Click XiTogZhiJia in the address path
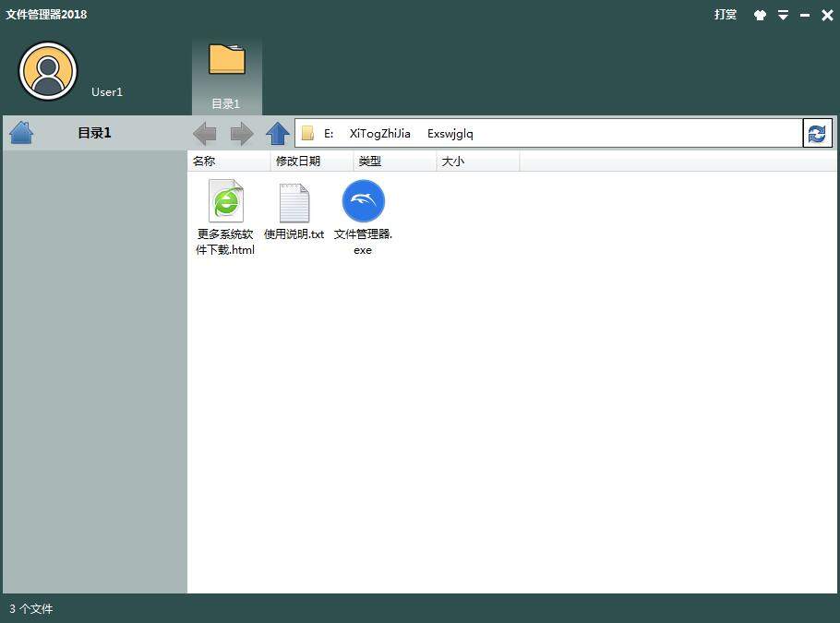The height and width of the screenshot is (623, 840). (379, 134)
